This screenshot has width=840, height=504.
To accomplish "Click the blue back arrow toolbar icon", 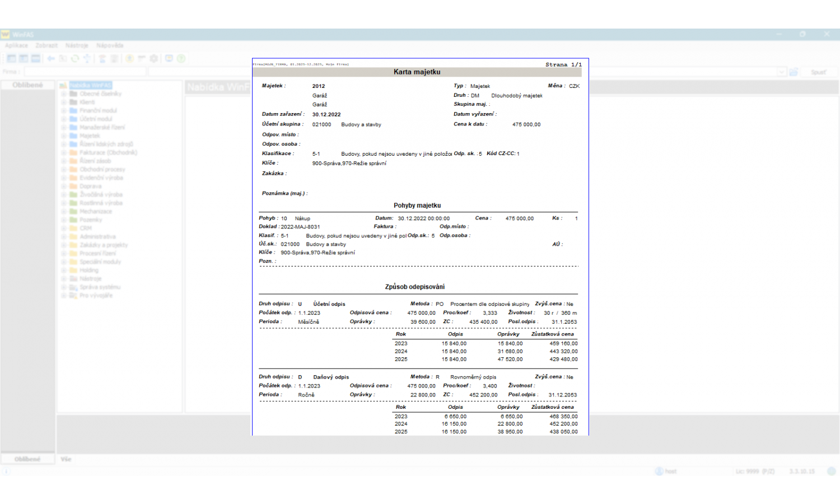I will click(x=51, y=58).
